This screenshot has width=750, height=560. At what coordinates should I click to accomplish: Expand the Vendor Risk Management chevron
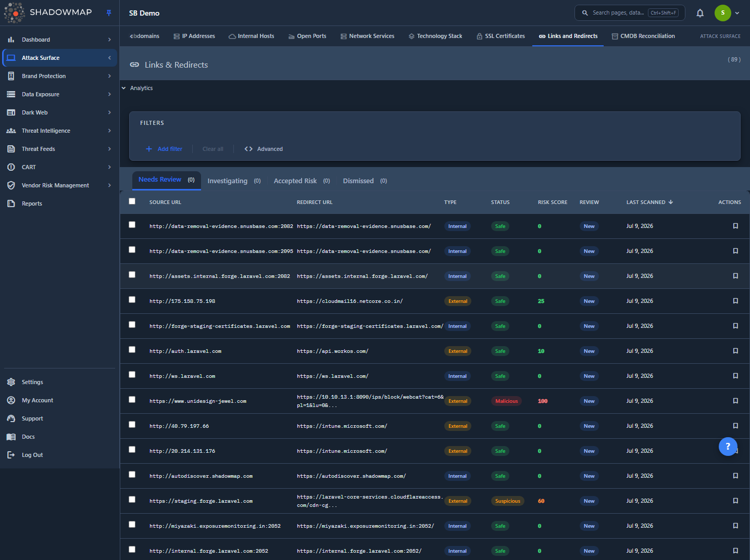point(109,185)
